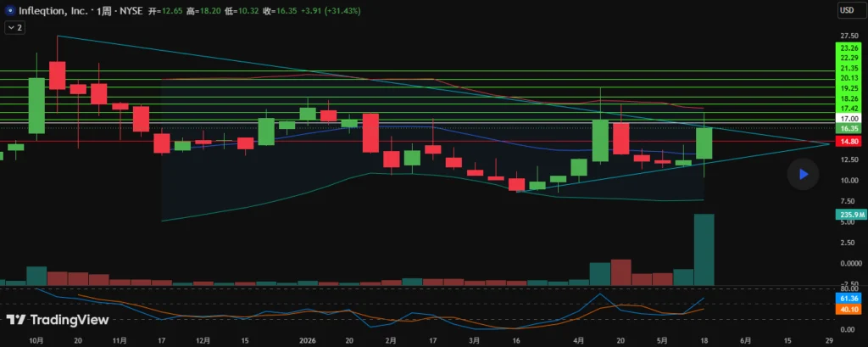Screen dimensions: 868x347
Task: Select the 23.26 green price level label
Action: 849,48
